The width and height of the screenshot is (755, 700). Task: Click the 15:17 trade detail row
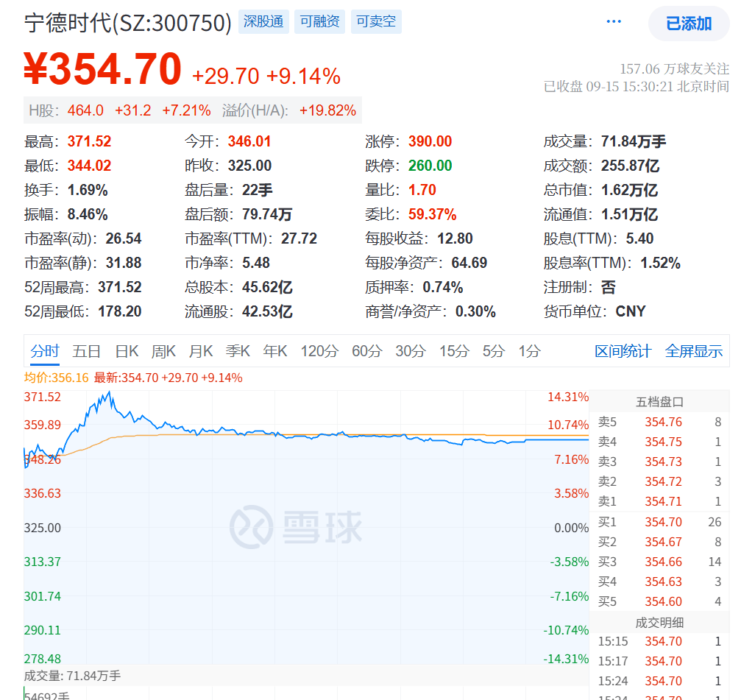(x=659, y=661)
